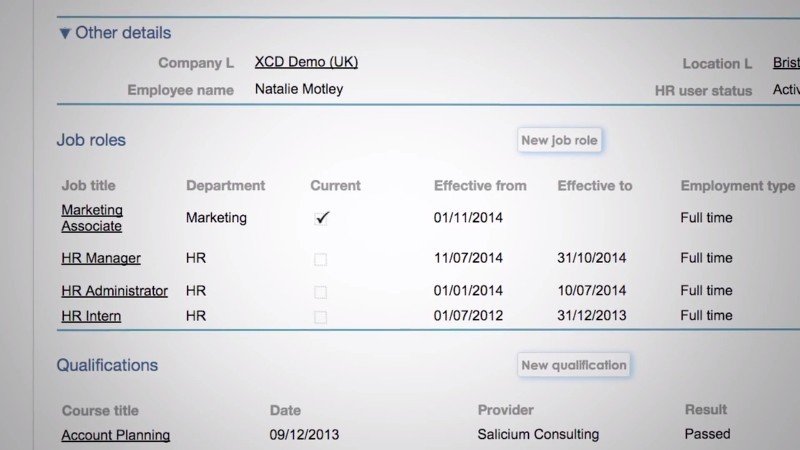Image resolution: width=800 pixels, height=450 pixels.
Task: Click Full time in the Marketing Associate row
Action: (x=706, y=218)
